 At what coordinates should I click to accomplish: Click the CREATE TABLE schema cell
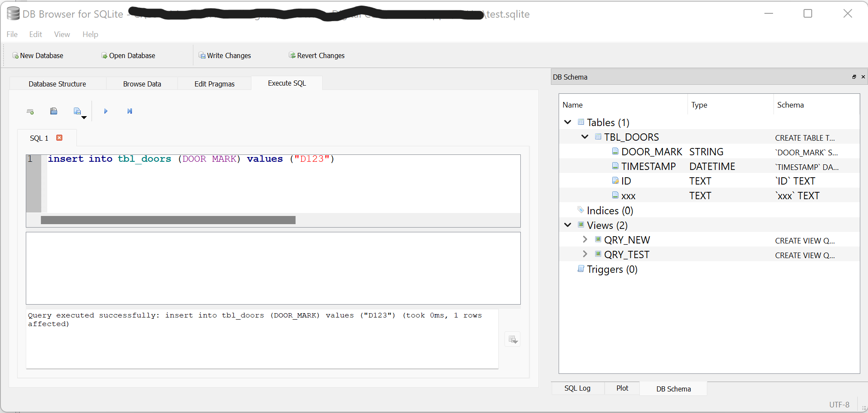(805, 138)
